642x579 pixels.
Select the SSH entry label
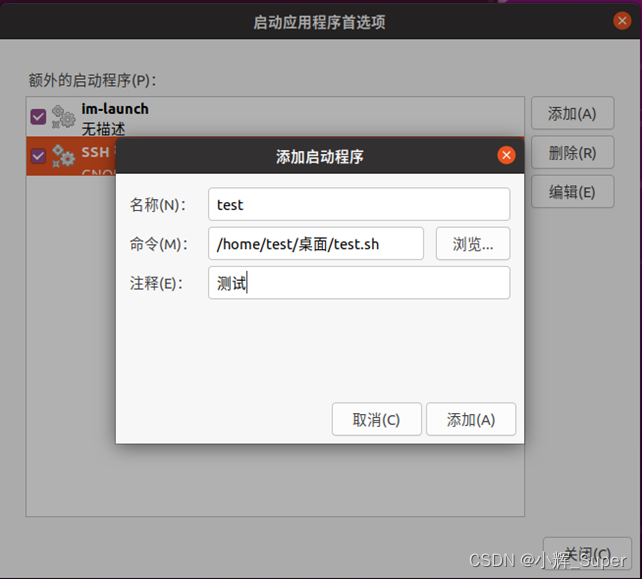95,152
